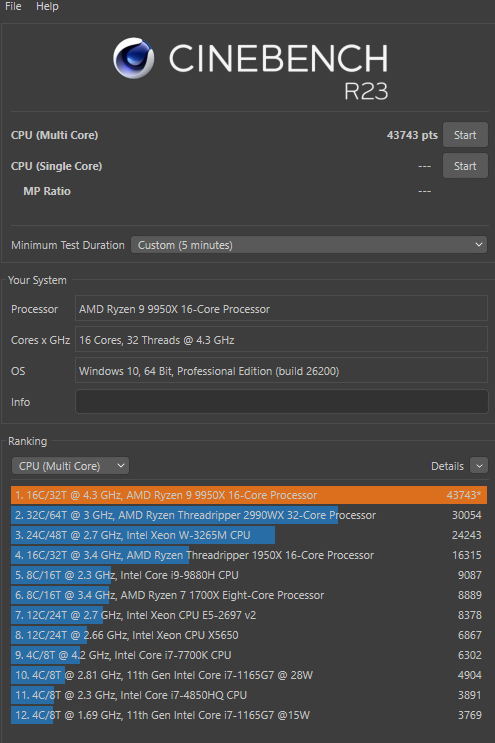
Task: Start the CPU Single Core test
Action: pos(465,166)
